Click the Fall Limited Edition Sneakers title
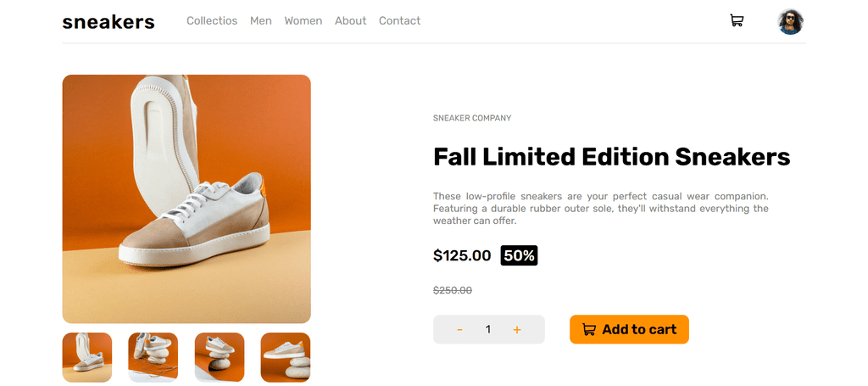Viewport: 868px width, 386px height. (x=612, y=157)
